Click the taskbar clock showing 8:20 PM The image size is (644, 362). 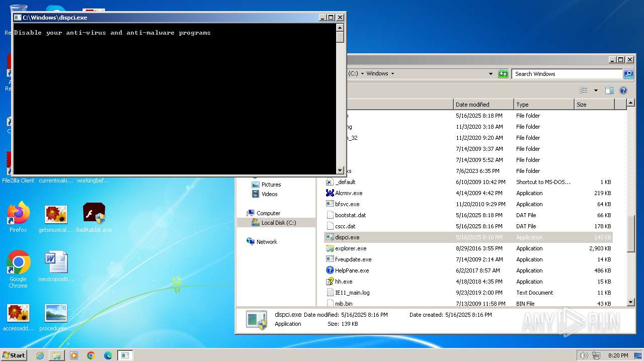[618, 355]
